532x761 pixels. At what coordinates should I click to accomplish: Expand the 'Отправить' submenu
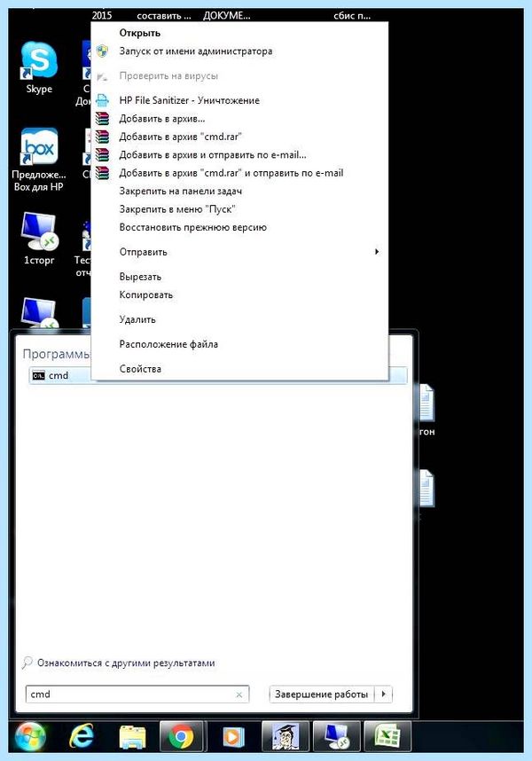(x=239, y=252)
